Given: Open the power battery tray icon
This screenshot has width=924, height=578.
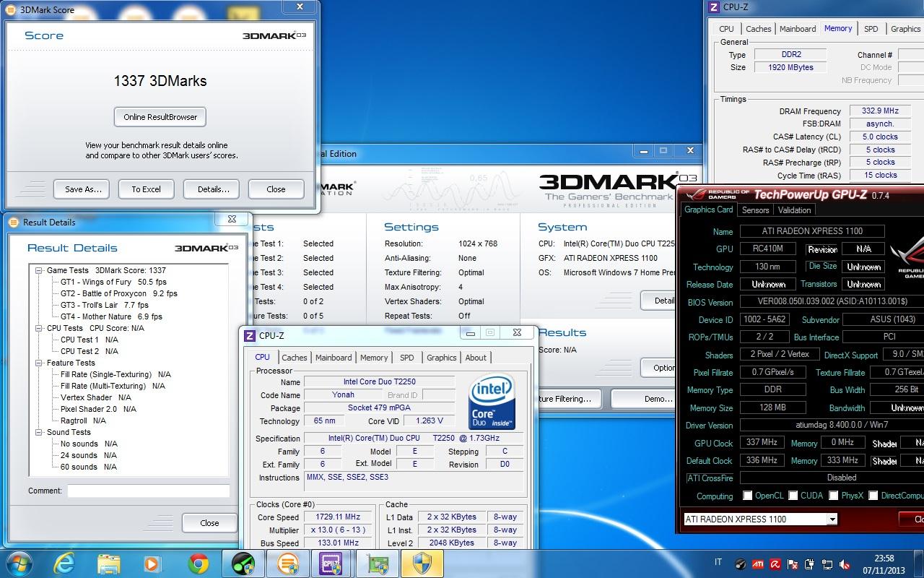Looking at the screenshot, I should coord(810,564).
